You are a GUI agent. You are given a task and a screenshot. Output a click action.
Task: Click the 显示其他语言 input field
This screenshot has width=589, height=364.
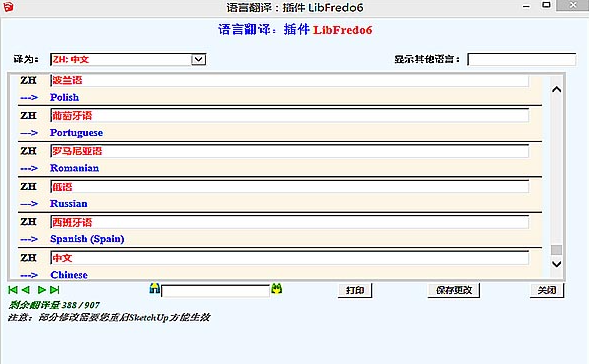pyautogui.click(x=521, y=59)
